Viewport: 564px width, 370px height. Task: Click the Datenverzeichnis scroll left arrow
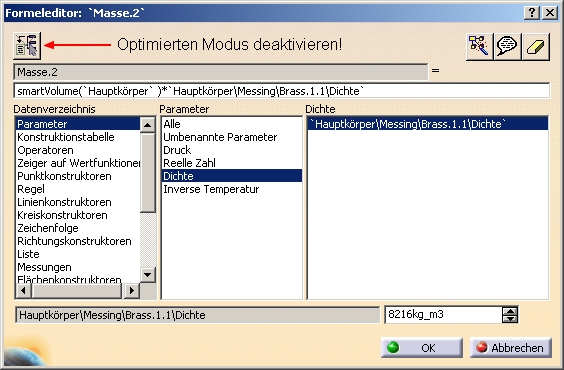click(24, 290)
